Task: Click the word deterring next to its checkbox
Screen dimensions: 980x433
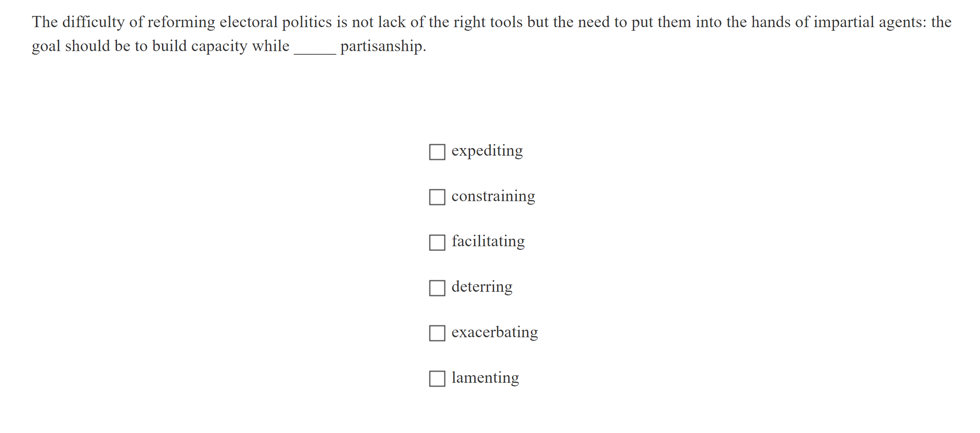Action: 482,287
